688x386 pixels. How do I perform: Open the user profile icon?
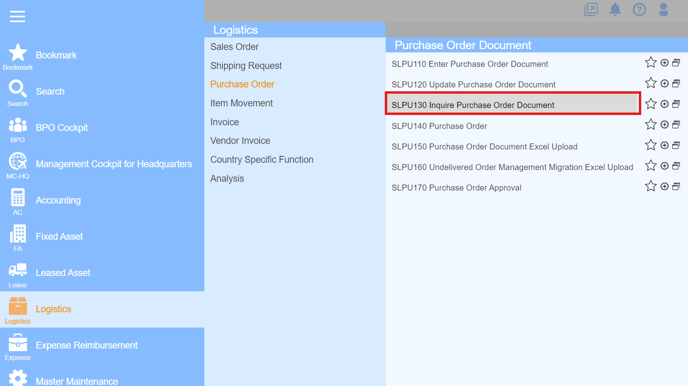coord(663,9)
